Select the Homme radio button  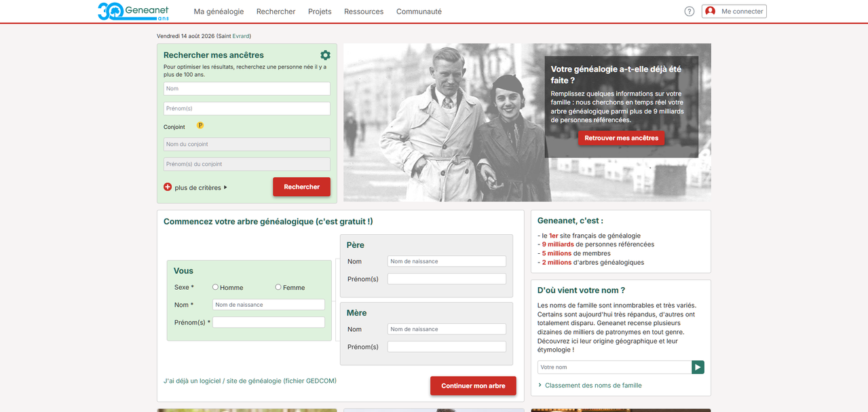tap(215, 287)
